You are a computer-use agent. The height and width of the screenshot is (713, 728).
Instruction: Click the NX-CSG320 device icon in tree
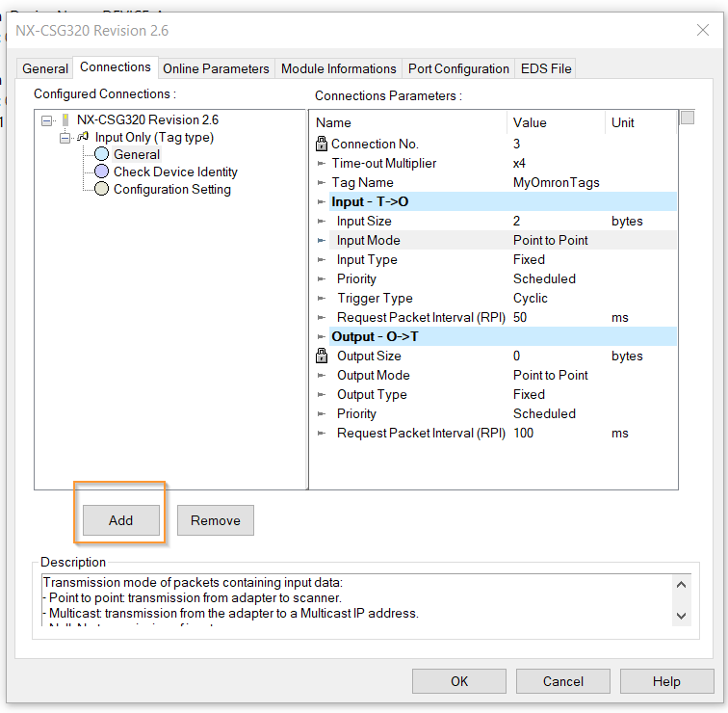point(65,119)
